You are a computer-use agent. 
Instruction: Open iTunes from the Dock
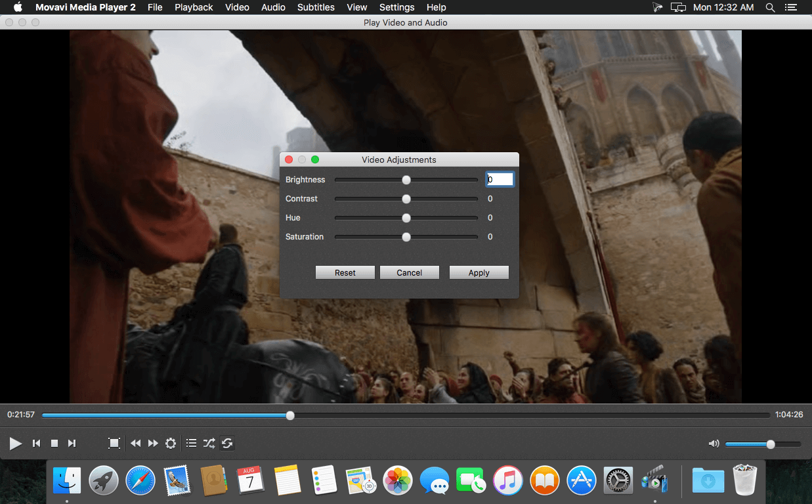[508, 480]
